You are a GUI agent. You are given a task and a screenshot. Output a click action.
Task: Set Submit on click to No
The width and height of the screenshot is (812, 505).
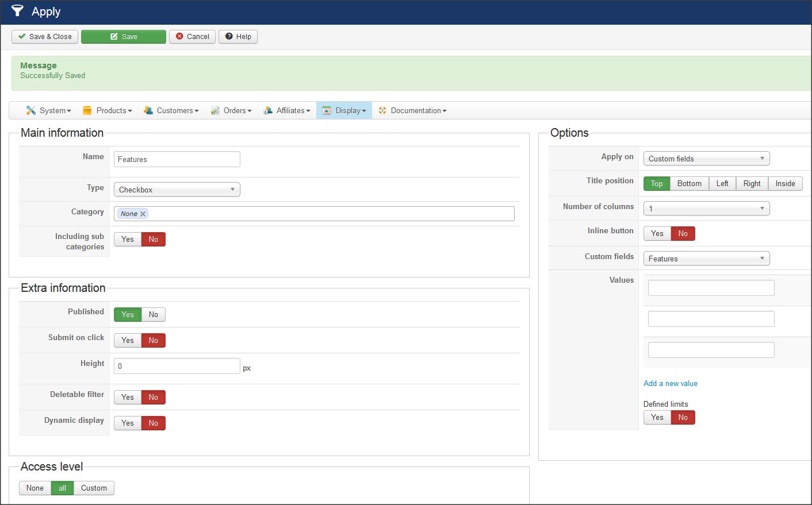pyautogui.click(x=154, y=341)
